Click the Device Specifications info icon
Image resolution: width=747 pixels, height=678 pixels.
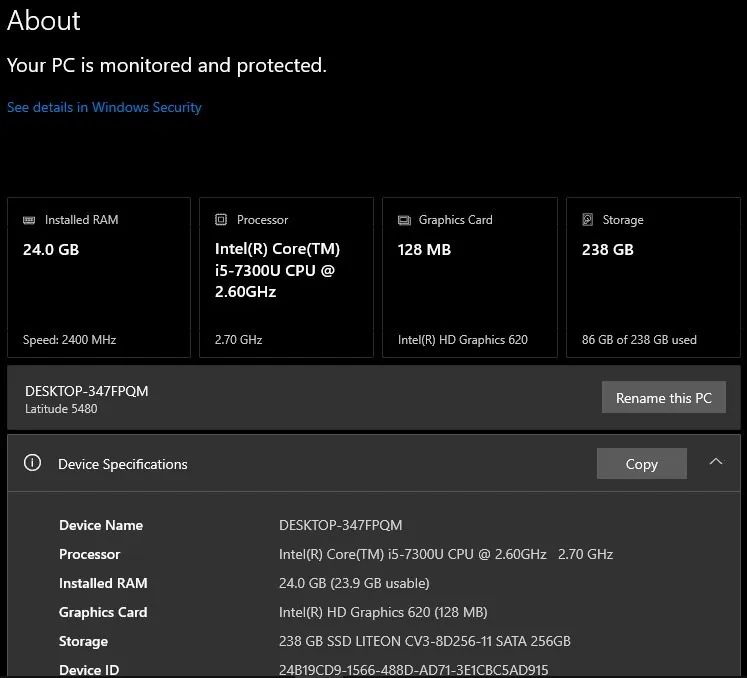pyautogui.click(x=32, y=463)
